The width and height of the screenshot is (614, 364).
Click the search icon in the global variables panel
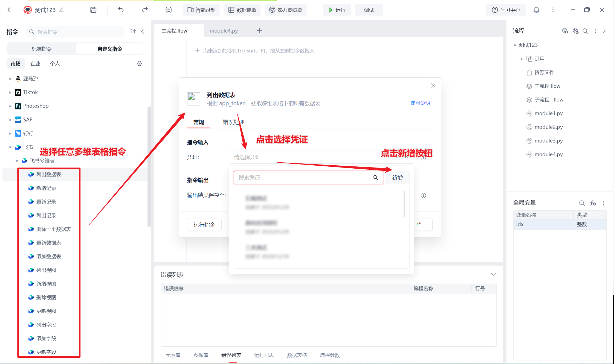(582, 203)
